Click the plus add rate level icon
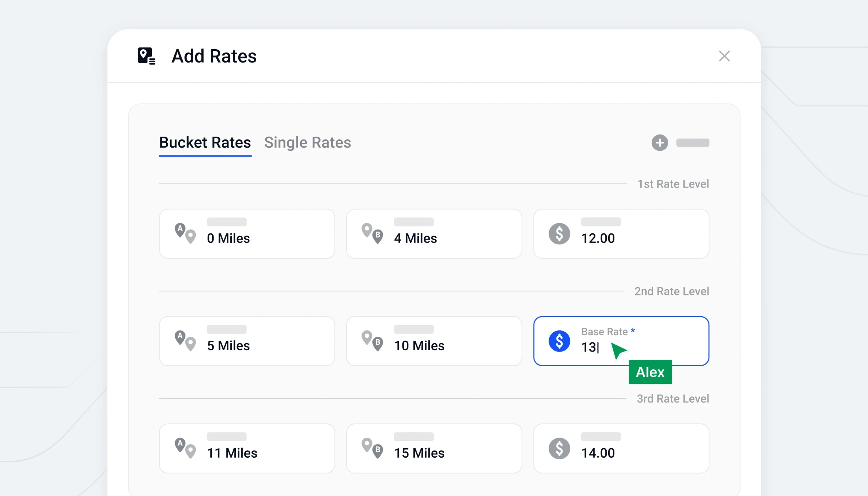Image resolution: width=868 pixels, height=496 pixels. click(x=660, y=143)
